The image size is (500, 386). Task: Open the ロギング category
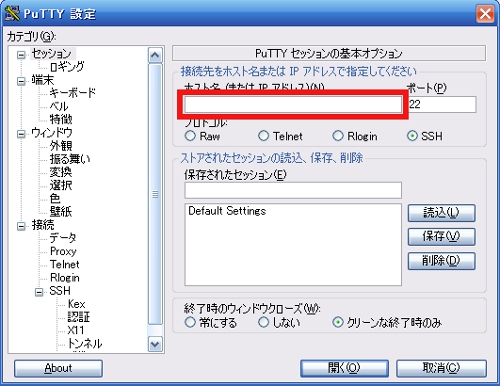[67, 66]
